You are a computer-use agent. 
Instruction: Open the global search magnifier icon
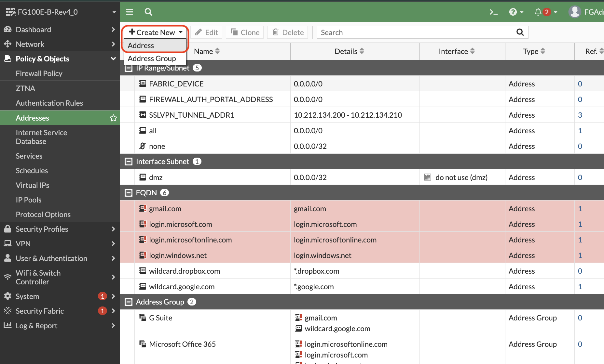point(148,12)
